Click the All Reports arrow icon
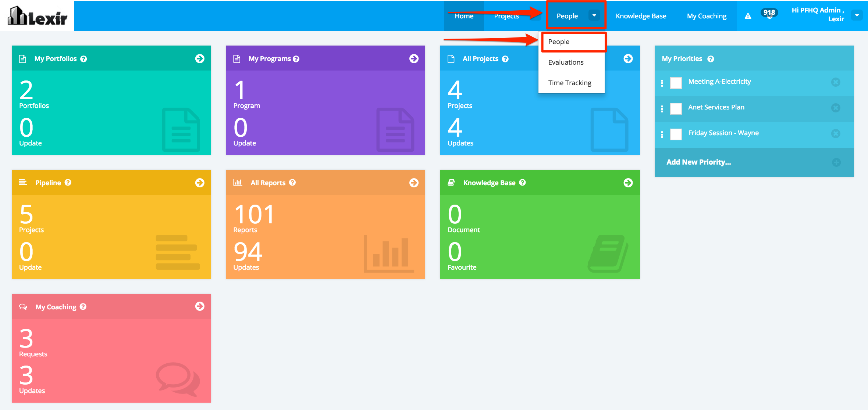868x410 pixels. coord(414,183)
